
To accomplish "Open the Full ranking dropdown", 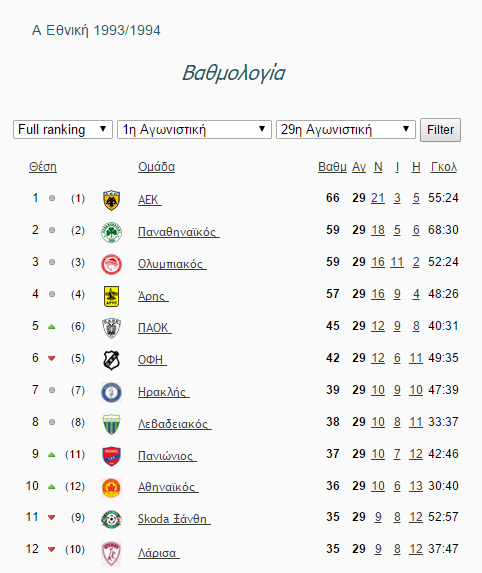I will tap(62, 129).
